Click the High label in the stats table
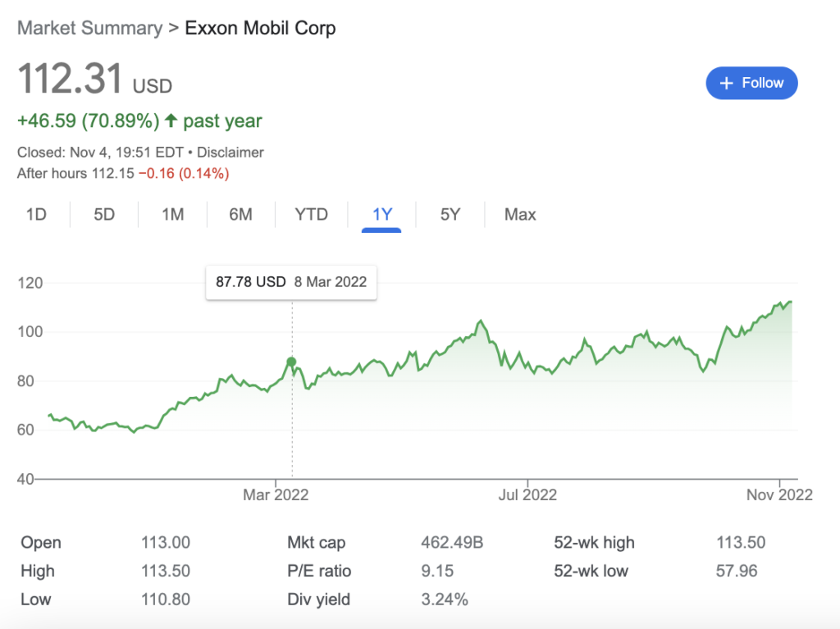 [38, 571]
